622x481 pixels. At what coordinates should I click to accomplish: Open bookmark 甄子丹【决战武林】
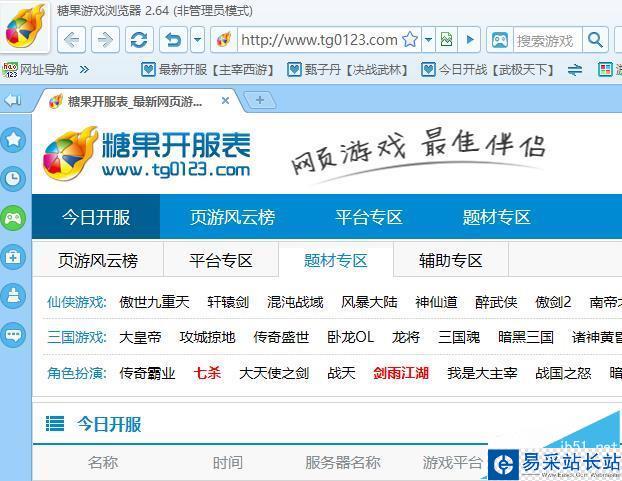(347, 70)
